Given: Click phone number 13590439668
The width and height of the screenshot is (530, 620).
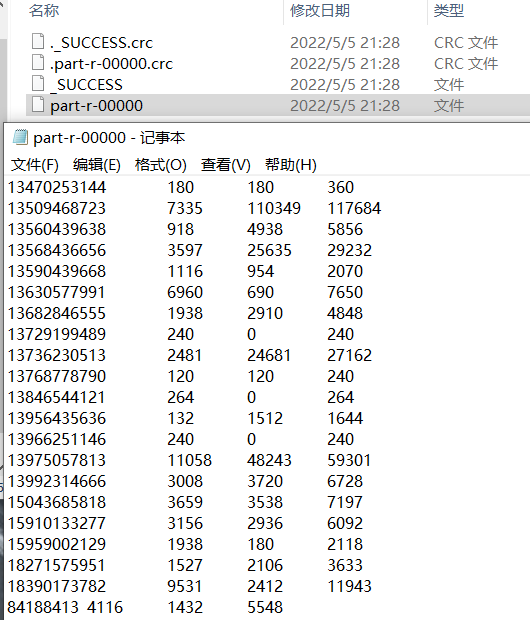Looking at the screenshot, I should pos(57,271).
